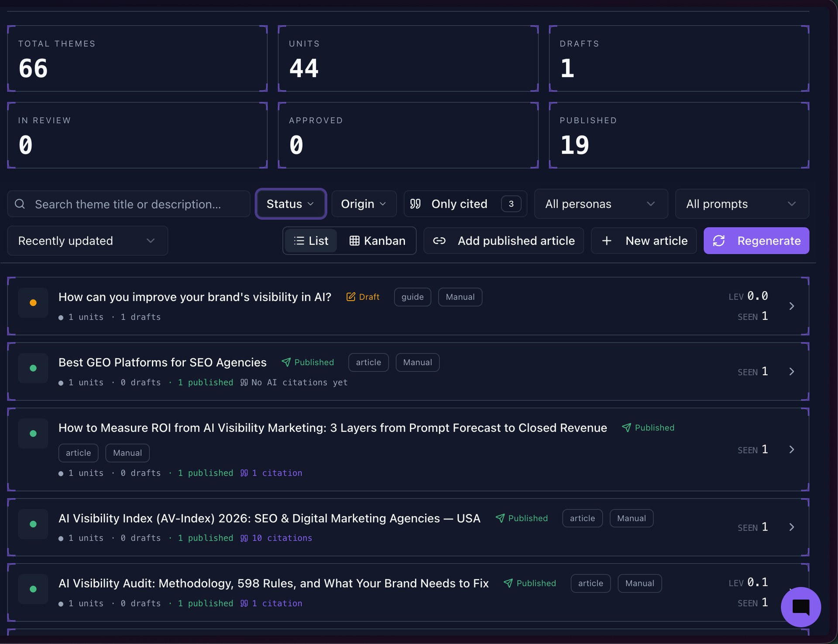Switch to List view
Screen dimensions: 838x644
click(x=311, y=241)
